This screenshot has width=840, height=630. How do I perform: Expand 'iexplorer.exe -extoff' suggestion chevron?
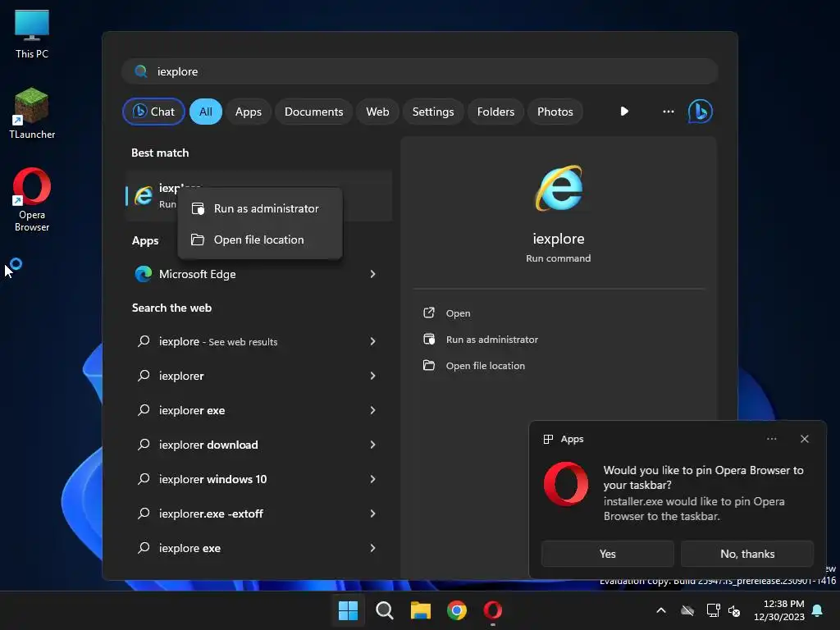372,514
